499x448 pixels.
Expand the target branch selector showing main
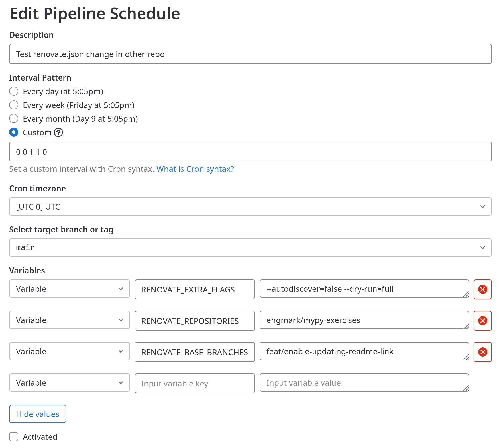[x=250, y=247]
